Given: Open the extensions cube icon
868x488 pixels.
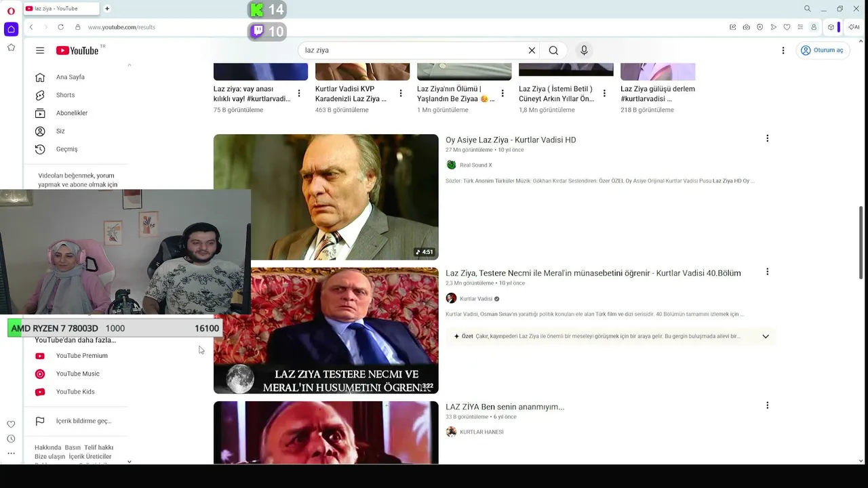Looking at the screenshot, I should 831,27.
